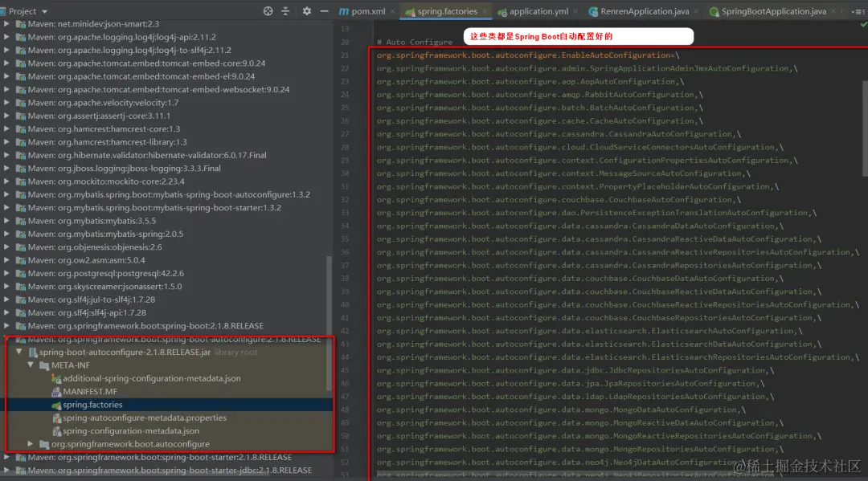Open Project panel settings gear
The image size is (868, 481).
pos(307,11)
